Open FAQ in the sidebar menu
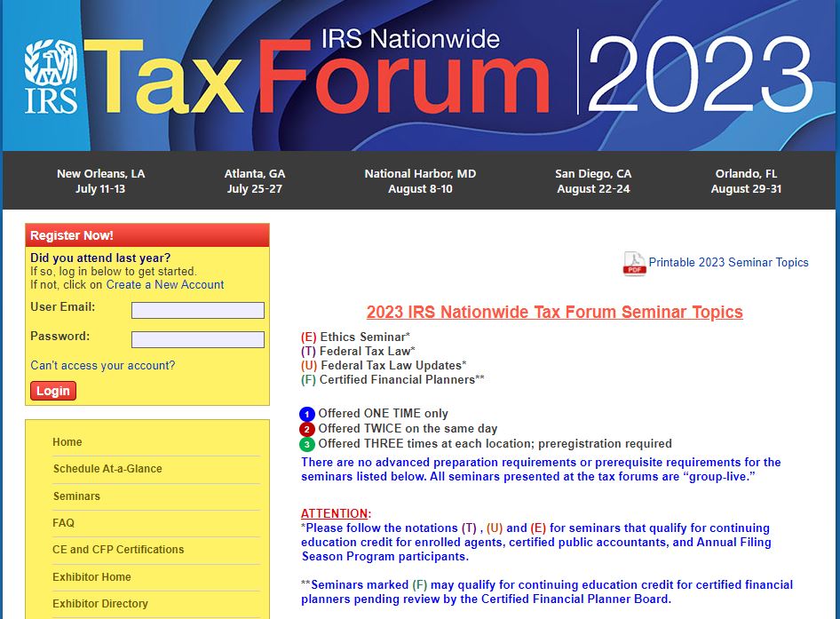Screen dimensions: 840x619 pyautogui.click(x=63, y=523)
